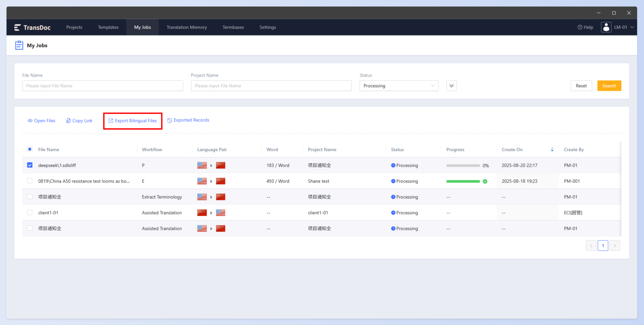644x325 pixels.
Task: Click the My Jobs clipboard icon
Action: (19, 45)
